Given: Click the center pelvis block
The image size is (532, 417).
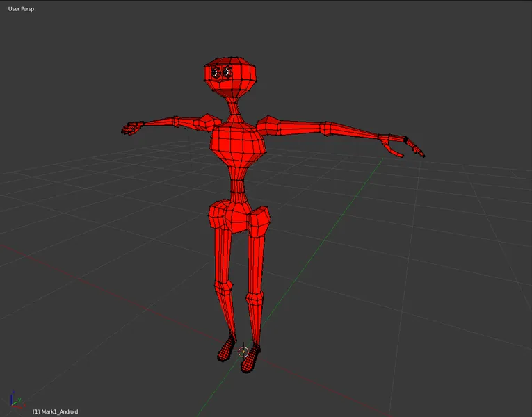Looking at the screenshot, I should [238, 217].
